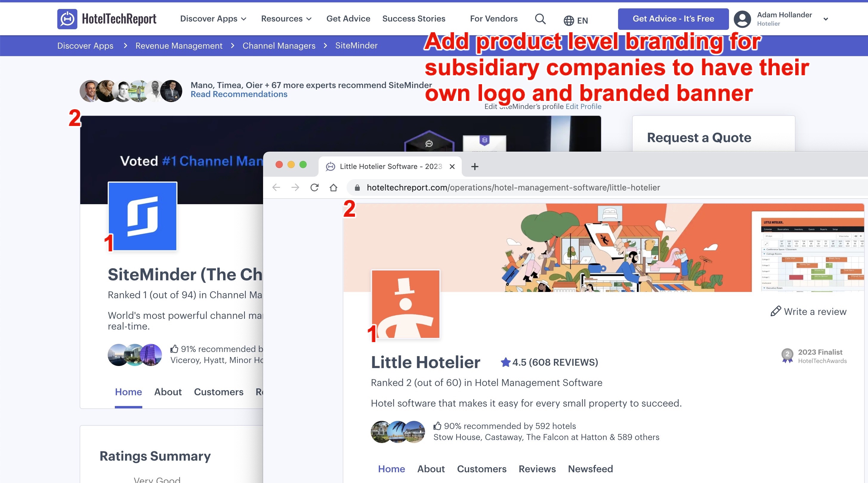Screen dimensions: 868x483
Task: Open the search magnifier icon
Action: point(540,19)
